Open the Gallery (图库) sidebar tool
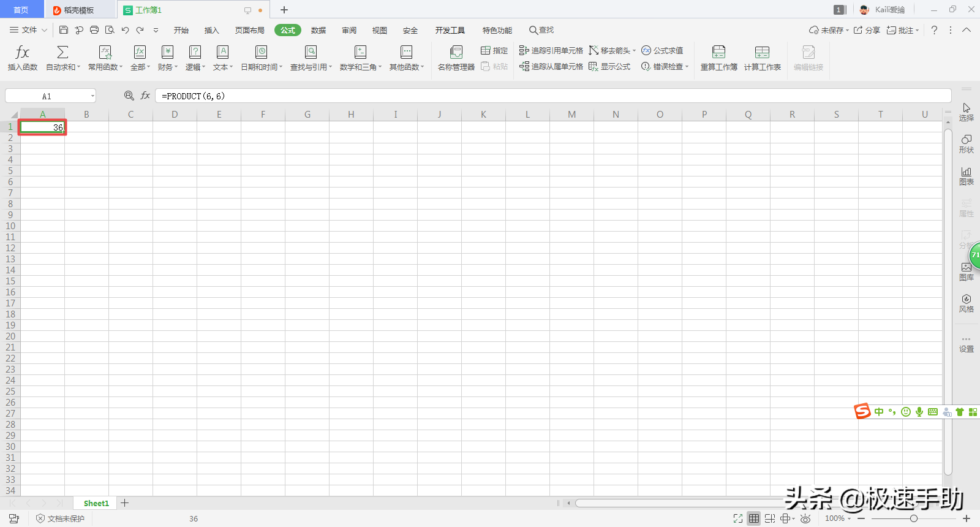 pos(966,271)
